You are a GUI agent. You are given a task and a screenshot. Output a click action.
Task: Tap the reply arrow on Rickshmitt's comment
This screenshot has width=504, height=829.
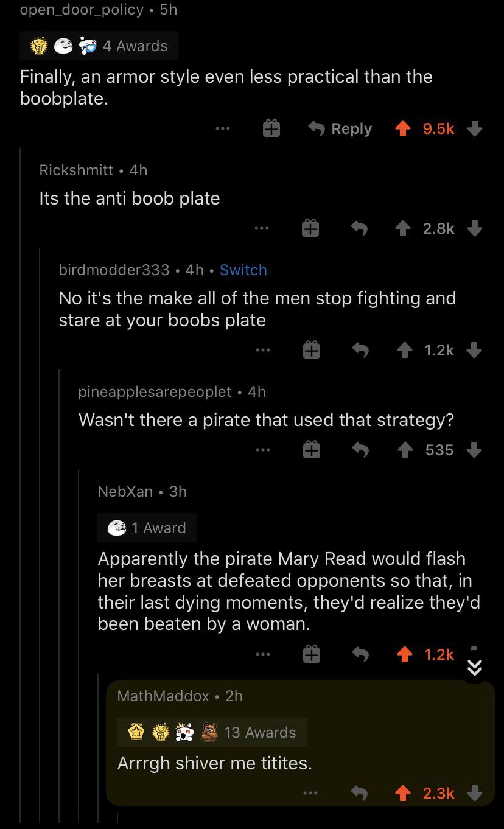click(360, 228)
